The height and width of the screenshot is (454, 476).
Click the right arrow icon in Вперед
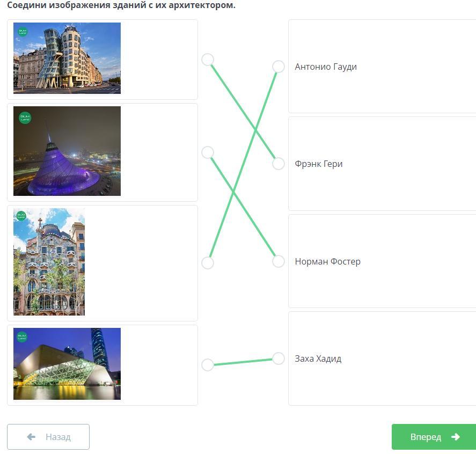point(456,437)
